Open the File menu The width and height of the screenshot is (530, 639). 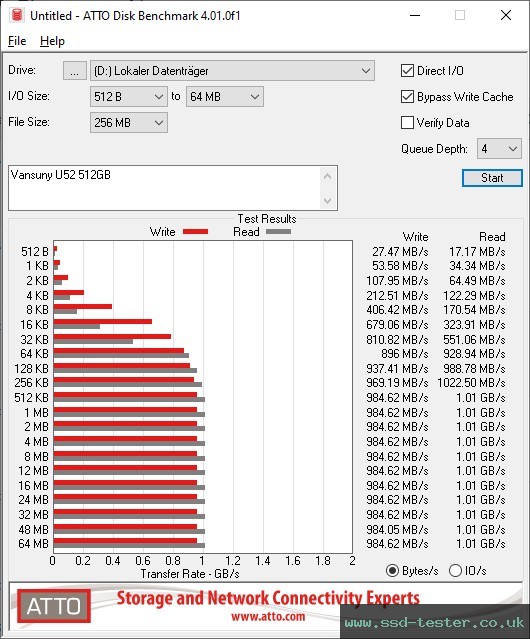click(x=17, y=41)
